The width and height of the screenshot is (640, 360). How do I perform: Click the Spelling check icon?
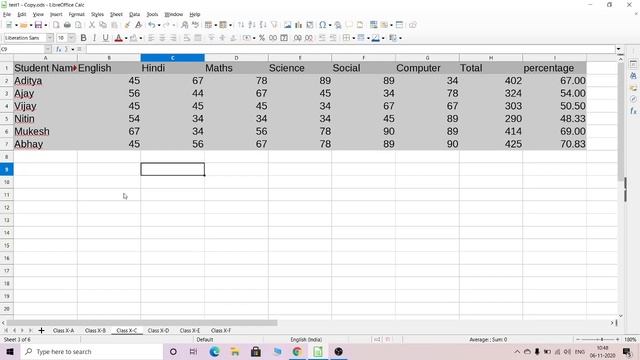click(196, 25)
